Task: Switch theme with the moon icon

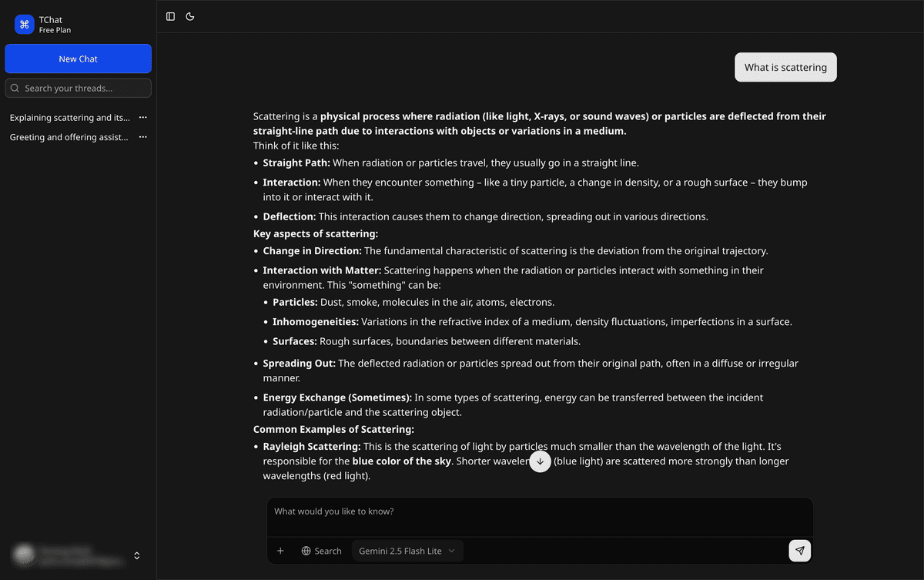Action: tap(190, 16)
